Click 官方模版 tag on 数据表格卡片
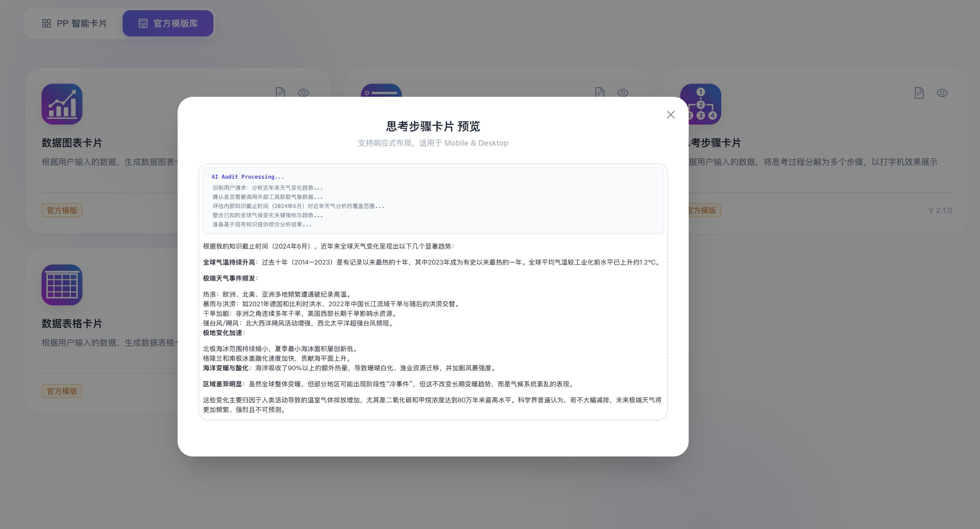The image size is (980, 529). pyautogui.click(x=62, y=391)
